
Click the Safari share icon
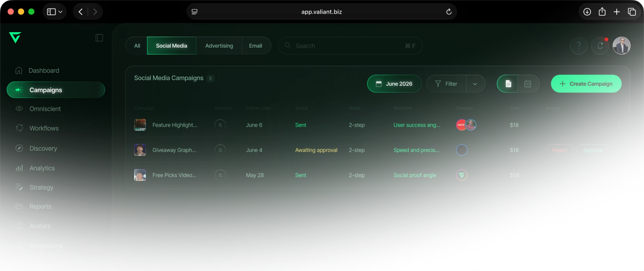(x=602, y=12)
